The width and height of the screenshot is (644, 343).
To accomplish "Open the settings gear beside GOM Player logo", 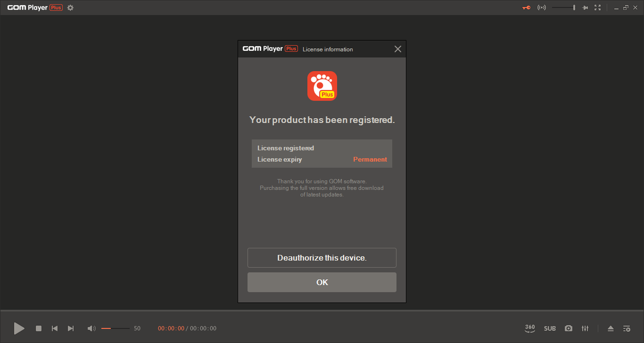I will [x=70, y=8].
